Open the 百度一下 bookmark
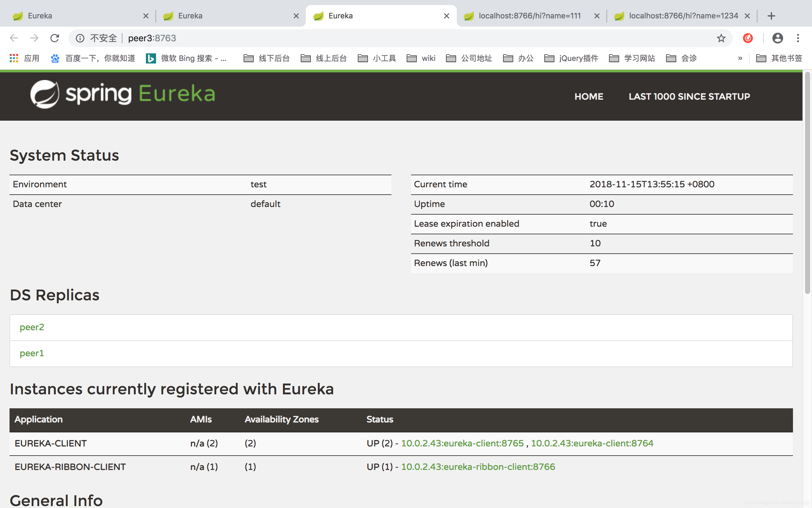Image resolution: width=812 pixels, height=508 pixels. (93, 58)
